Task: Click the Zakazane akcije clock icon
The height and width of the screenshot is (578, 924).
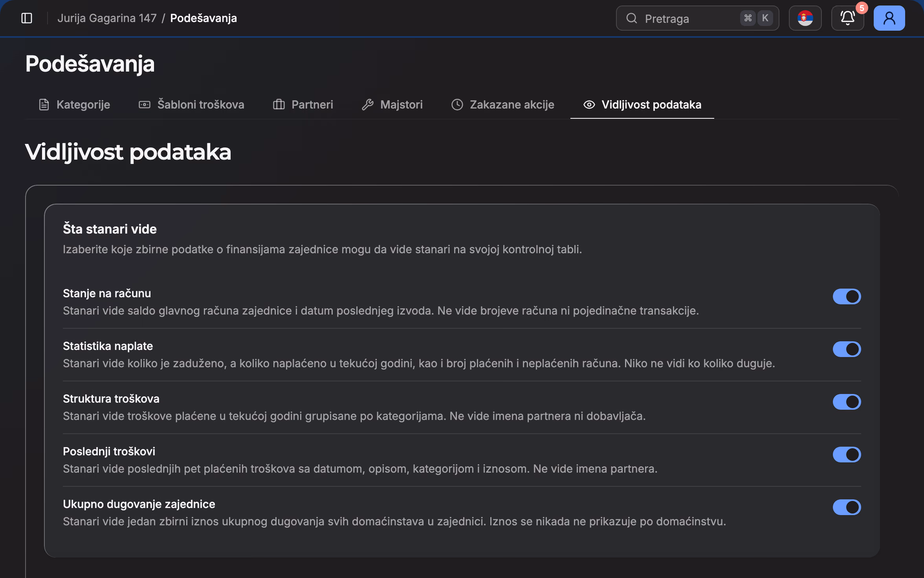Action: [457, 105]
